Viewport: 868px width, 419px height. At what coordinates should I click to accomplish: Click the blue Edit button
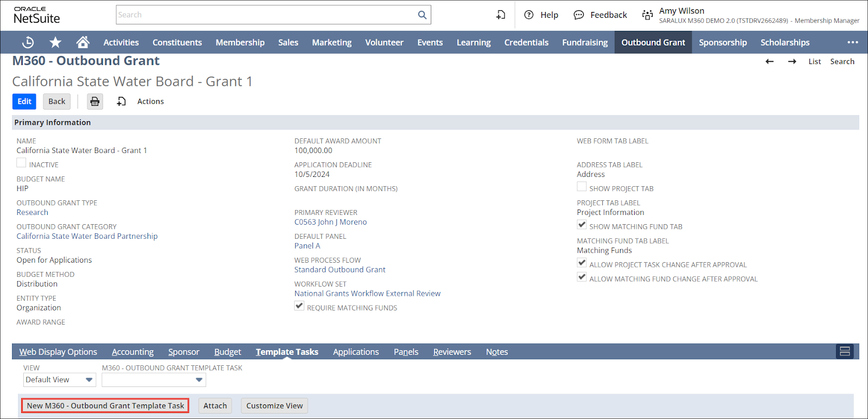coord(24,101)
